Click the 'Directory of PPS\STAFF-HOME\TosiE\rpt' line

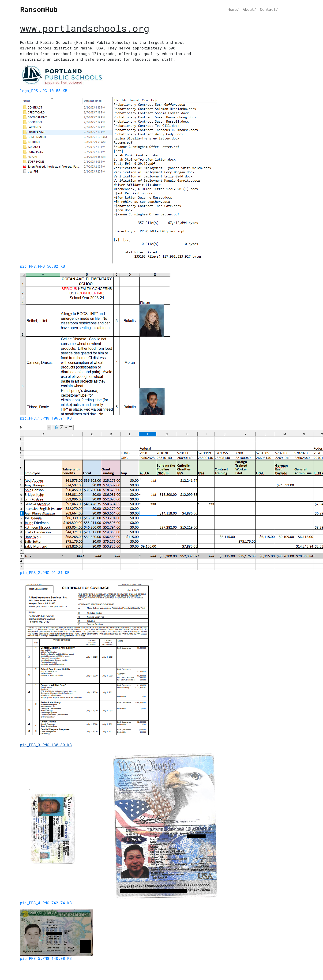pyautogui.click(x=150, y=231)
